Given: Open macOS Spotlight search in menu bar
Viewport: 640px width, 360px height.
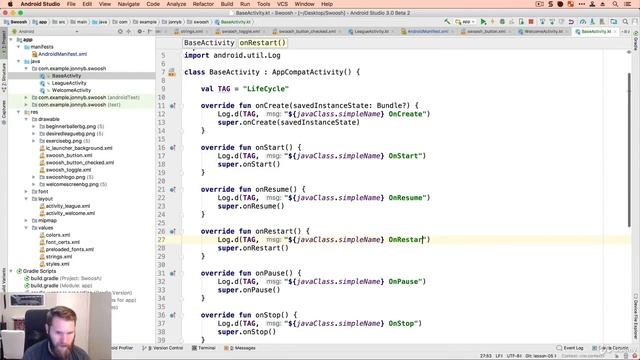Looking at the screenshot, I should pos(615,4).
